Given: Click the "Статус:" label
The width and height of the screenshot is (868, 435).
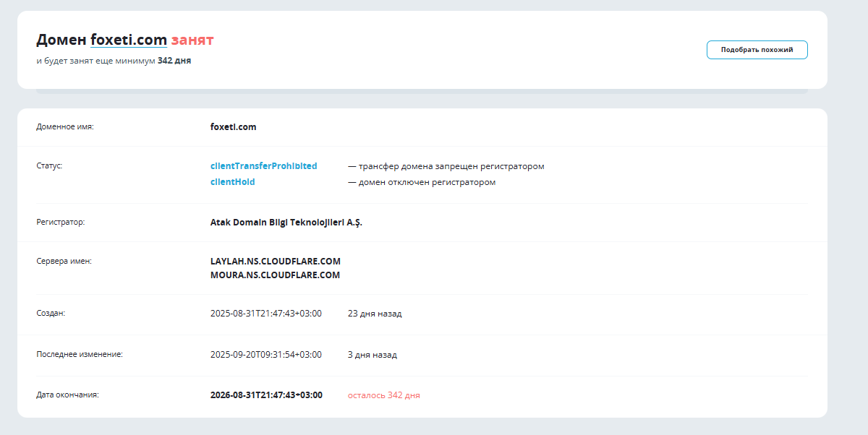Looking at the screenshot, I should point(49,165).
